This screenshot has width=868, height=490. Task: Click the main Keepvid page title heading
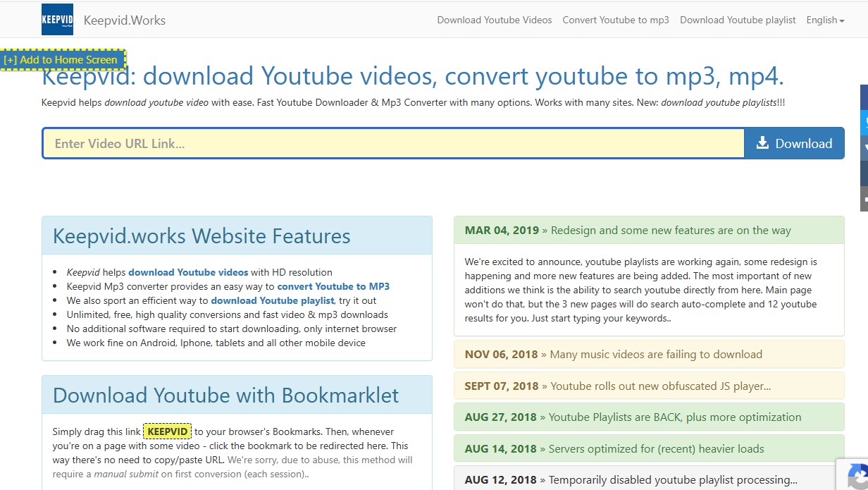(413, 77)
